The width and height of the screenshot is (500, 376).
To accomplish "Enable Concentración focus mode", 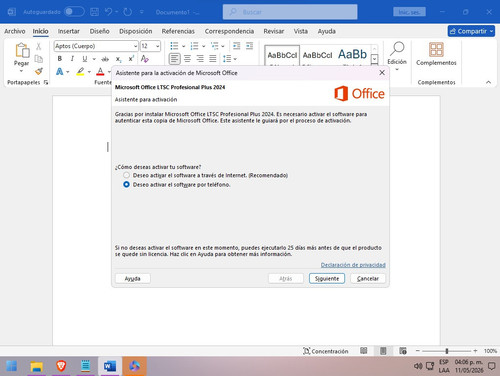I will point(326,351).
